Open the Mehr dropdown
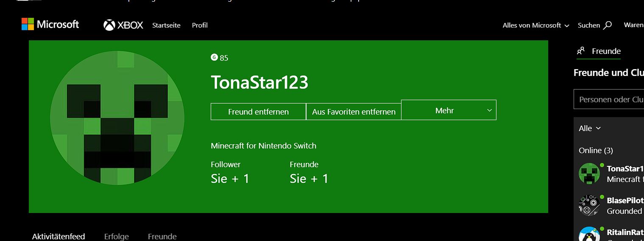The image size is (644, 241). (449, 110)
